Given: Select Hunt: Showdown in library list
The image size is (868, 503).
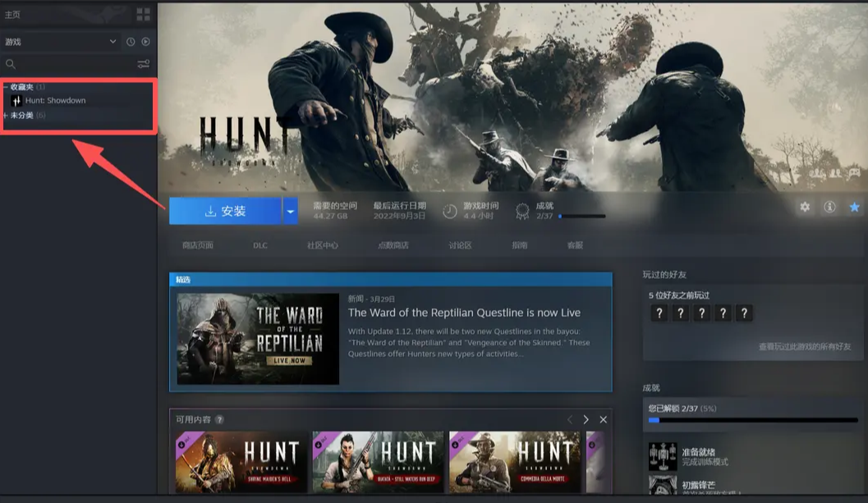Looking at the screenshot, I should [x=55, y=101].
